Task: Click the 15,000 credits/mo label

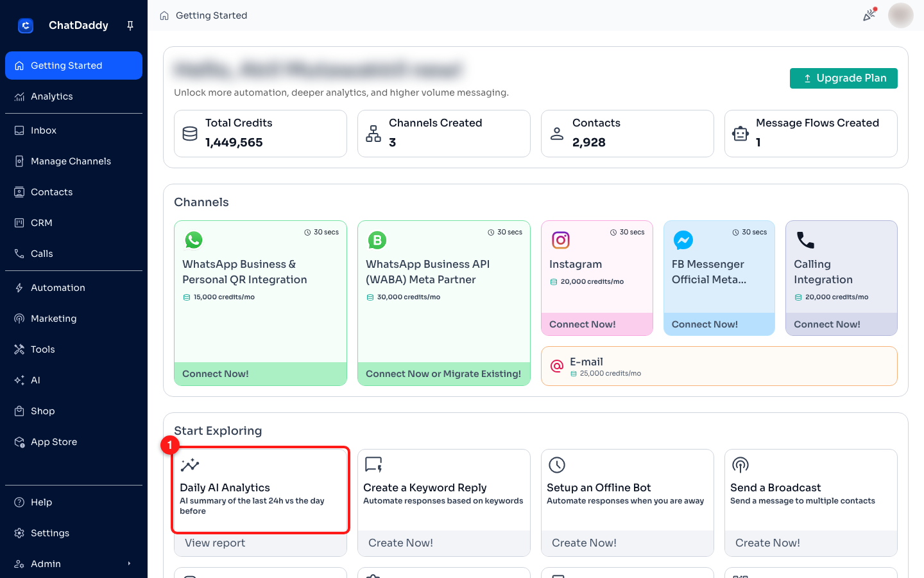Action: [224, 297]
